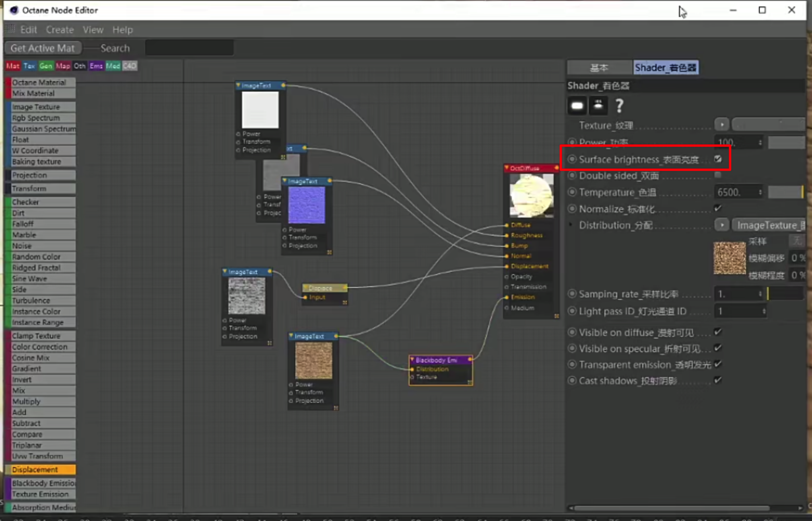Click the first white rounded shader icon
The height and width of the screenshot is (521, 812).
pos(577,106)
